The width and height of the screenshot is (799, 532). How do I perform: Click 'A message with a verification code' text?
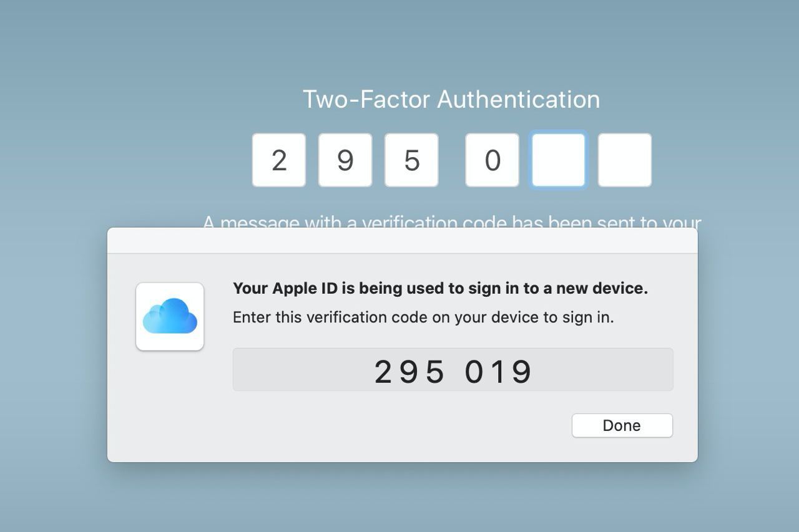click(452, 221)
